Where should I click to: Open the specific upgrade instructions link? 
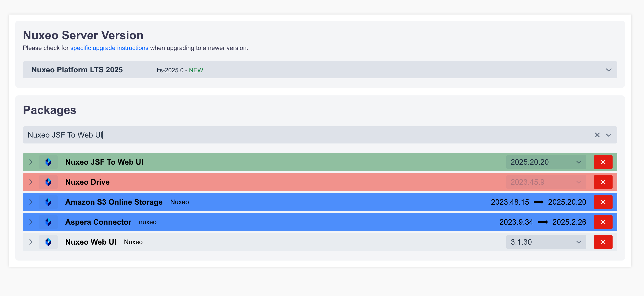[109, 48]
